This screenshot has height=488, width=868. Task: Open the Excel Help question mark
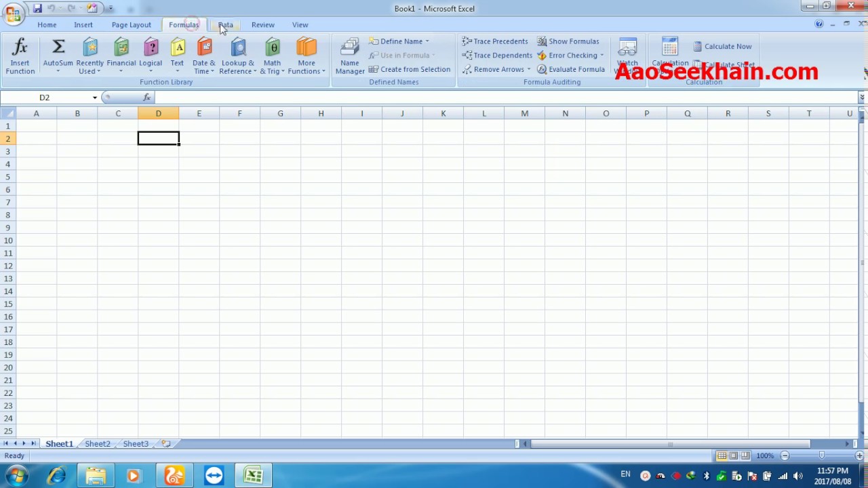[819, 24]
